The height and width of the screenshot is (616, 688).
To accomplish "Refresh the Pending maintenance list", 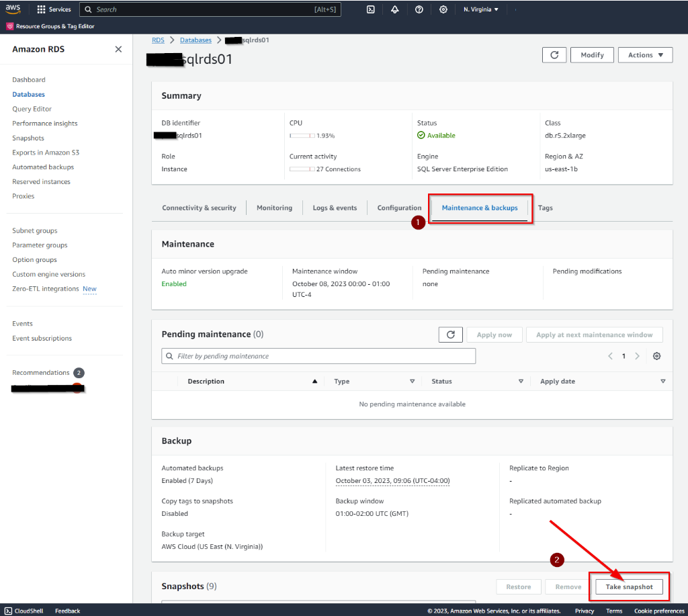I will click(451, 335).
